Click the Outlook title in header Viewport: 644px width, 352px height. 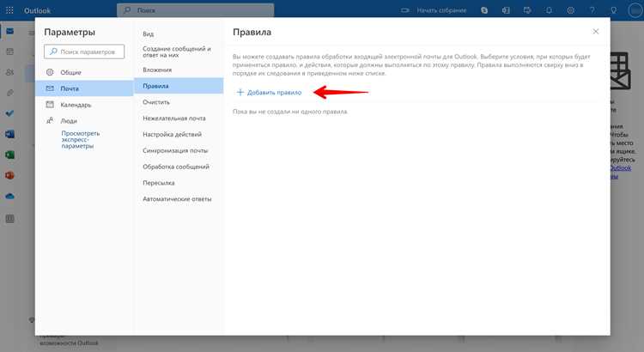tap(38, 10)
